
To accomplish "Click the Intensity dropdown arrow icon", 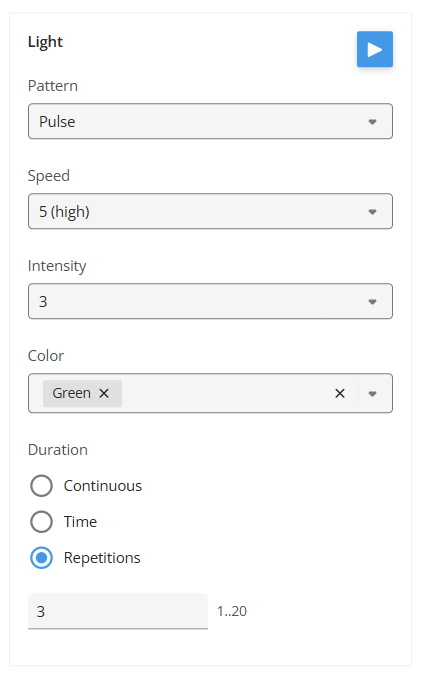I will [x=372, y=302].
